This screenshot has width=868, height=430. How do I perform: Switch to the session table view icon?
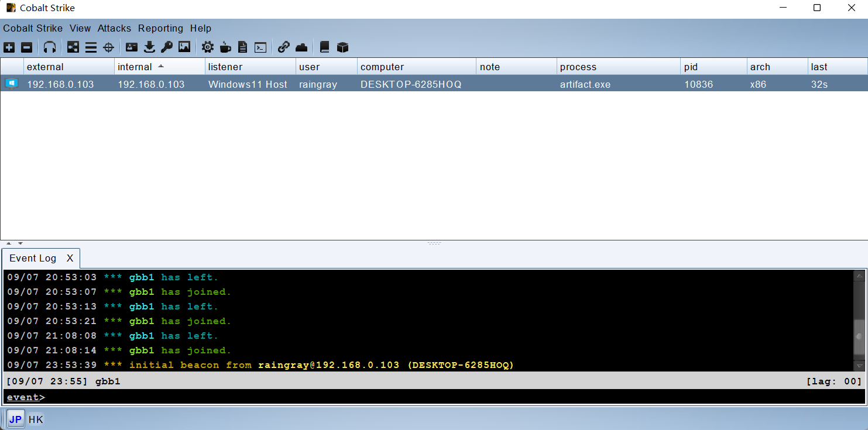pos(91,47)
